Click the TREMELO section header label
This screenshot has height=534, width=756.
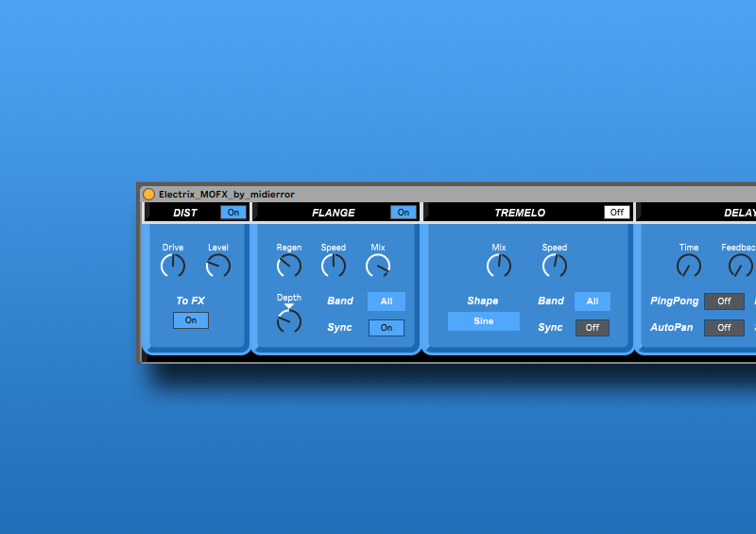coord(520,213)
